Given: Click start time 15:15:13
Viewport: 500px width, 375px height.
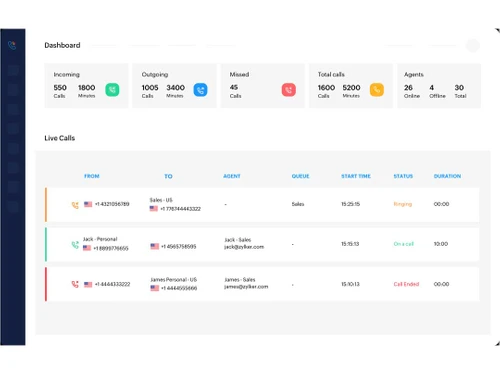Looking at the screenshot, I should pyautogui.click(x=350, y=244).
